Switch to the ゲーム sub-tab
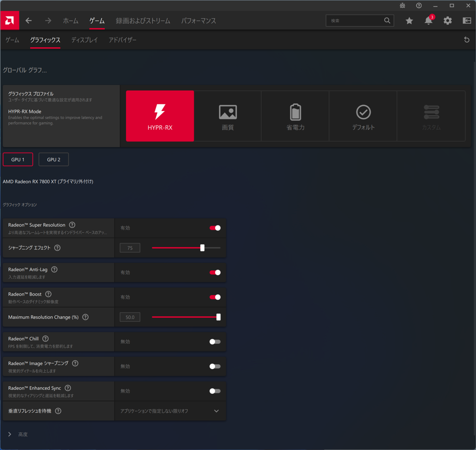 (x=12, y=40)
